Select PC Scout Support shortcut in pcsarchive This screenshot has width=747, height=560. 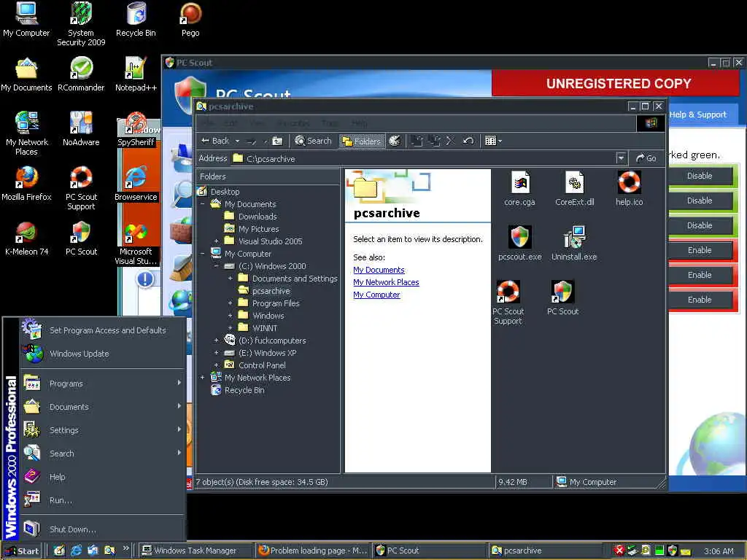508,303
